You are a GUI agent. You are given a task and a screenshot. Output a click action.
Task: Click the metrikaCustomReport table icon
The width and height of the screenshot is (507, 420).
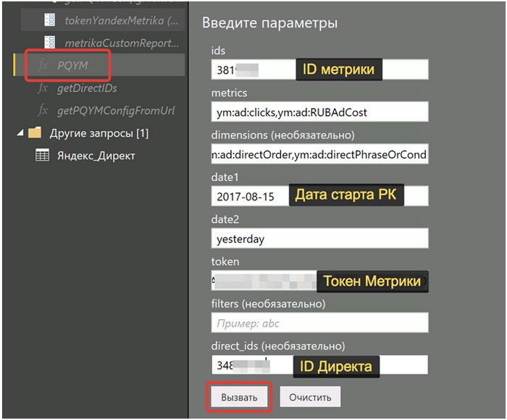50,42
